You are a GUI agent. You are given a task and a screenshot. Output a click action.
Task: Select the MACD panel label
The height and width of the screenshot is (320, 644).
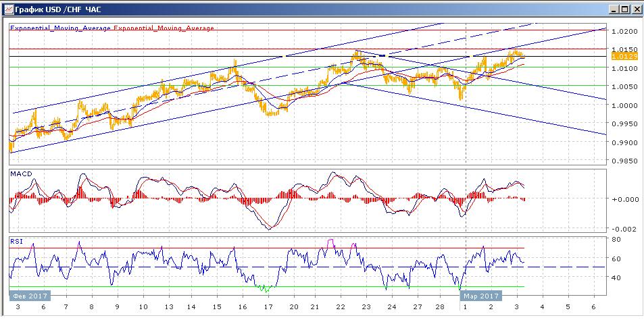pos(20,174)
